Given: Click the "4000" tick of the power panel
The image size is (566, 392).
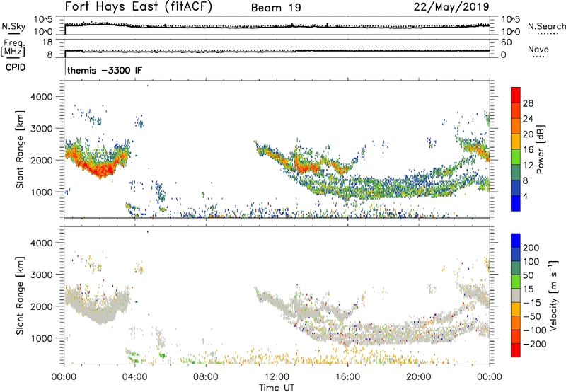Looking at the screenshot, I should 41,97.
